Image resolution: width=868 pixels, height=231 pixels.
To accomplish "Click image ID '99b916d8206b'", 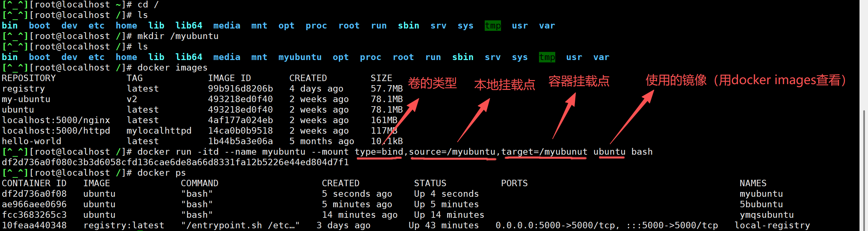I will pyautogui.click(x=240, y=89).
